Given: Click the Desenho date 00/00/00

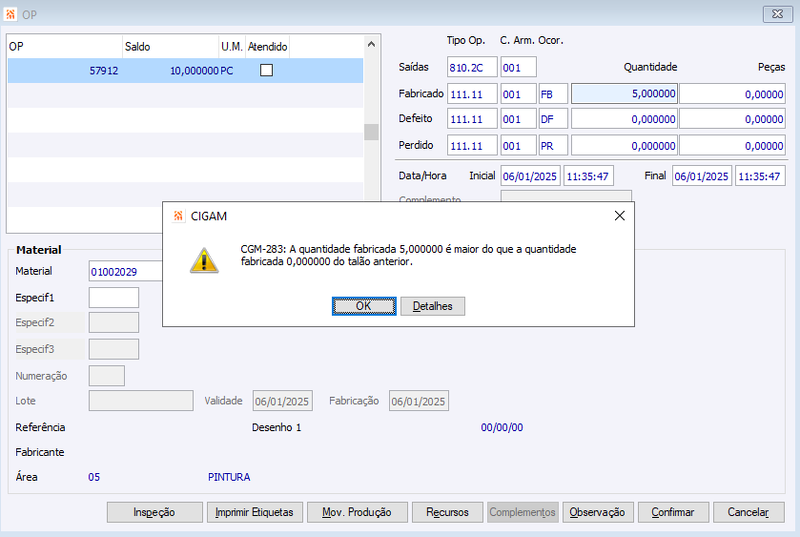Looking at the screenshot, I should (x=502, y=427).
